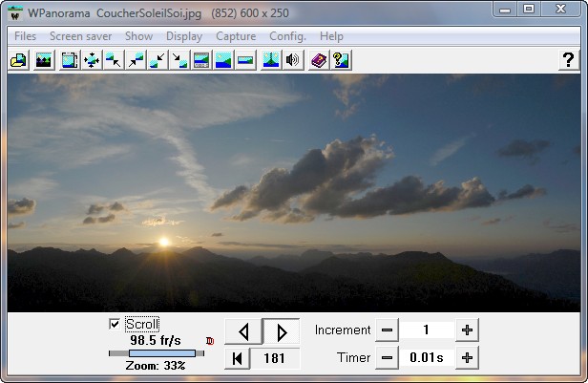588x383 pixels.
Task: Open the Files menu
Action: (26, 36)
